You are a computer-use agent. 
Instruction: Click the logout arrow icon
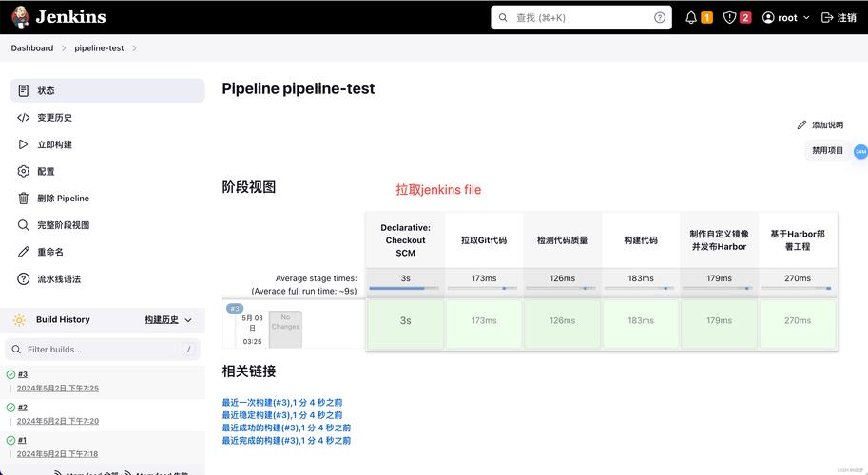point(826,18)
